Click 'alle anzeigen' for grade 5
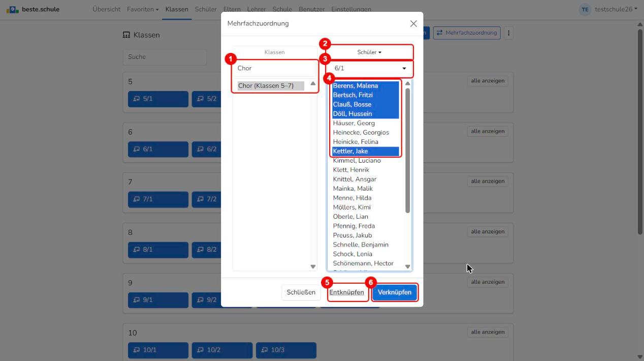Screen dimensions: 644x361 [x=488, y=81]
